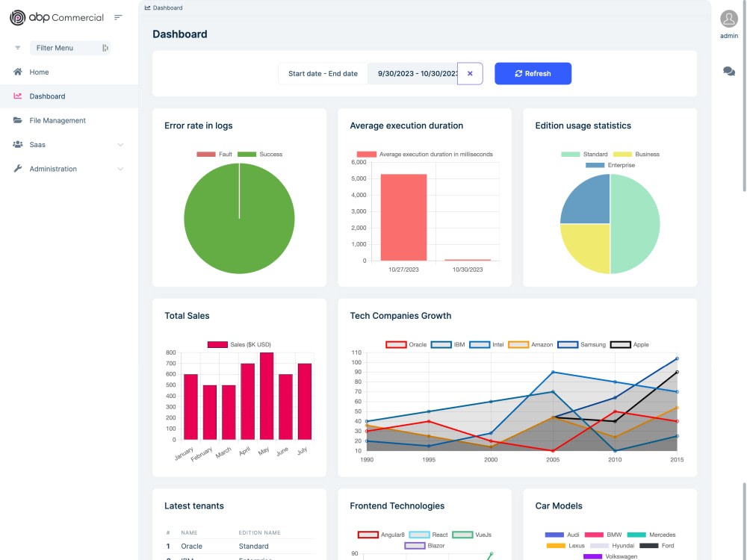
Task: Click Ford legend in Car Models
Action: 657,546
